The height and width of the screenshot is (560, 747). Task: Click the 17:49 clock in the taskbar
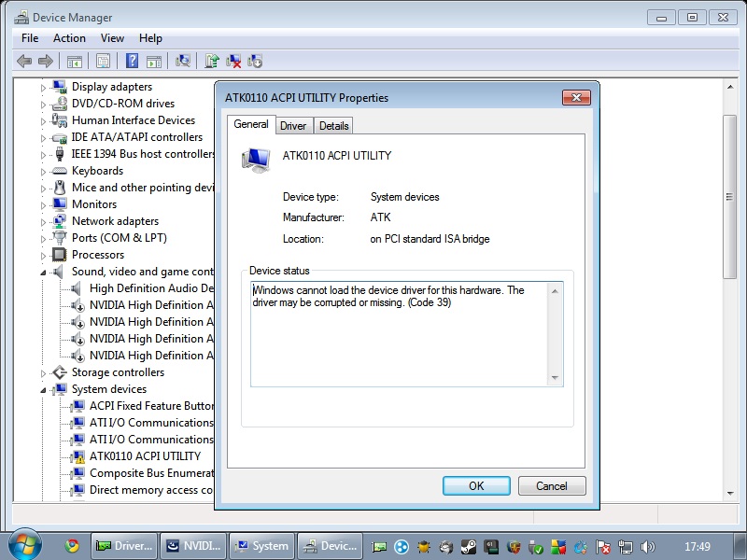coord(698,546)
